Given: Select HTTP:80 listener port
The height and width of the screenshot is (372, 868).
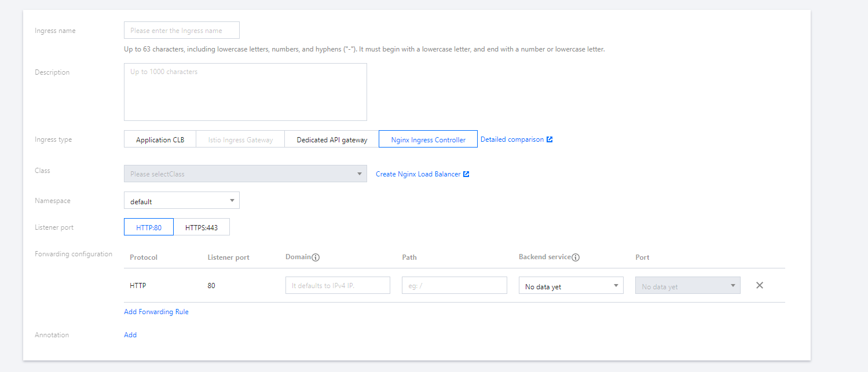Looking at the screenshot, I should coord(149,227).
